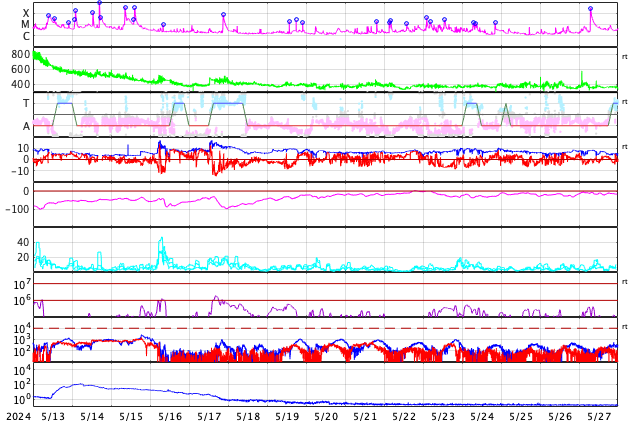The image size is (634, 424).
Task: Click the 5/21 date label
Action: click(x=365, y=417)
